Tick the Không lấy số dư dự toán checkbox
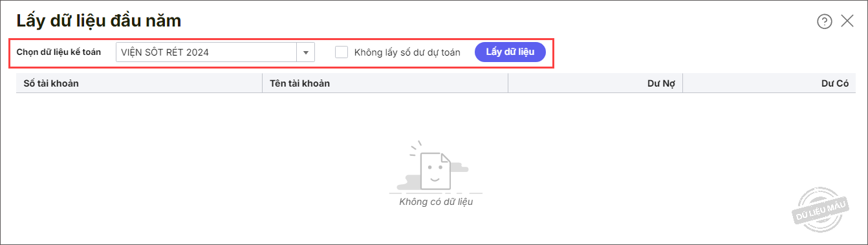868x245 pixels. tap(342, 52)
